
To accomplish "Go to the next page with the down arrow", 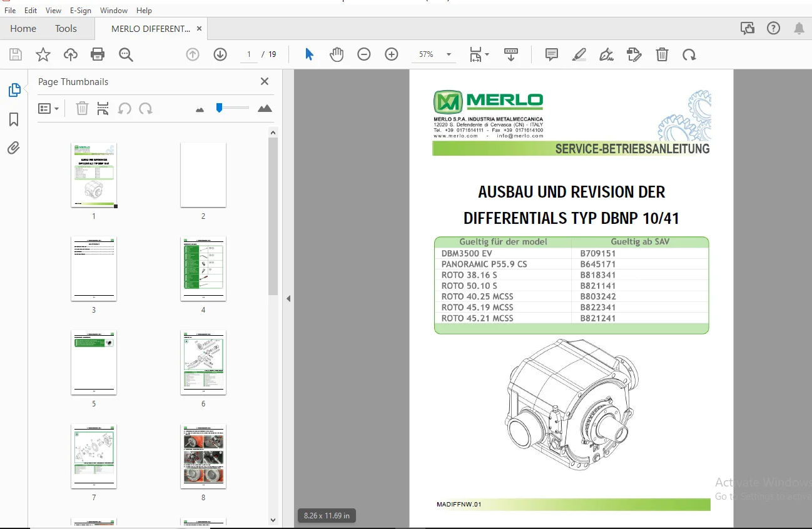I will pyautogui.click(x=220, y=54).
